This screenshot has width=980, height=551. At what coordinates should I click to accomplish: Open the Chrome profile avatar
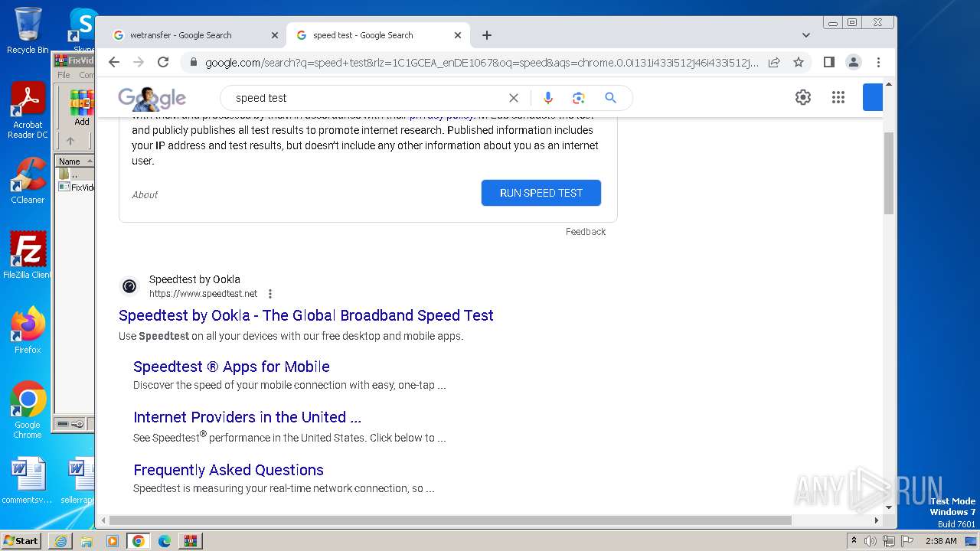coord(854,62)
